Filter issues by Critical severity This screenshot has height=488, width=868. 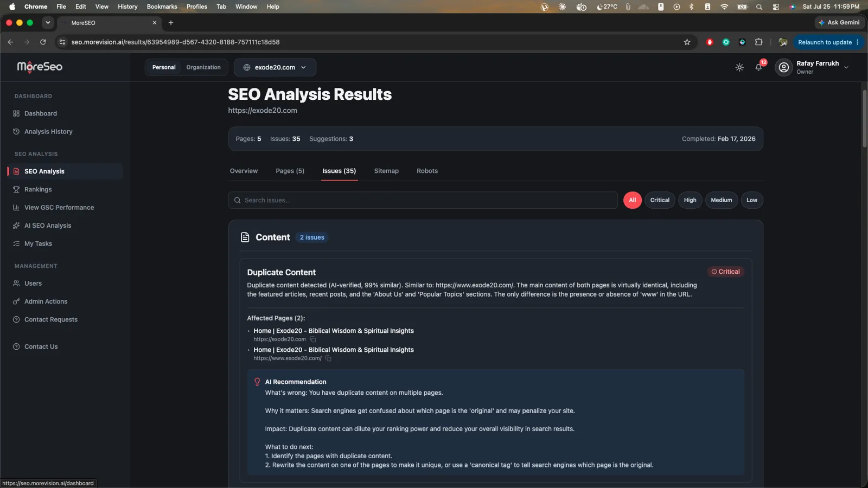point(660,200)
